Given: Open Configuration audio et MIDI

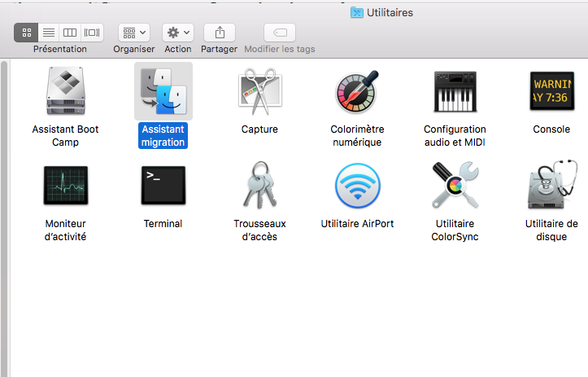Looking at the screenshot, I should tap(455, 91).
